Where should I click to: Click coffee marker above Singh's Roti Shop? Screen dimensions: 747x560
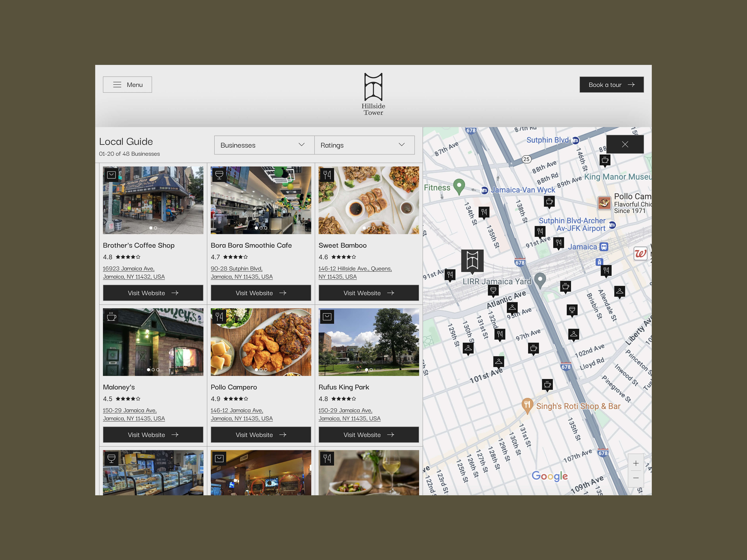click(547, 385)
